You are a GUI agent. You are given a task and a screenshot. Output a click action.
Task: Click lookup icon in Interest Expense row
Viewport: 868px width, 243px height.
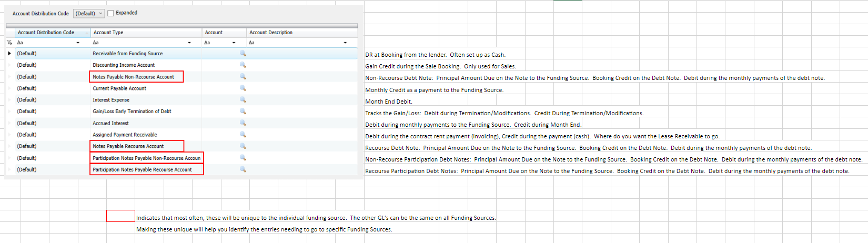click(x=243, y=99)
